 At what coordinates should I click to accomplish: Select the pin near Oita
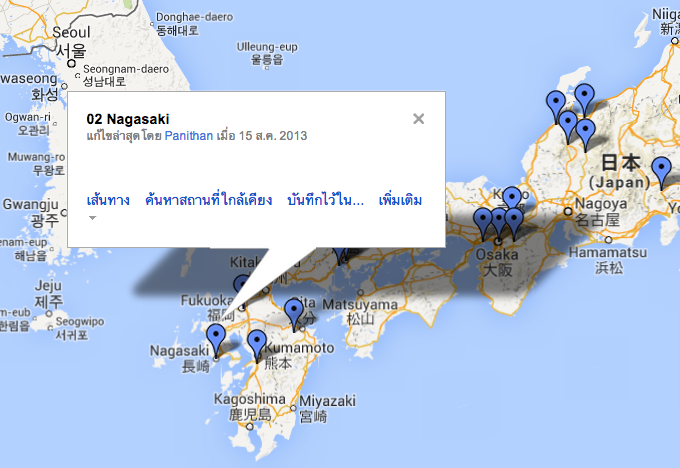pyautogui.click(x=294, y=313)
